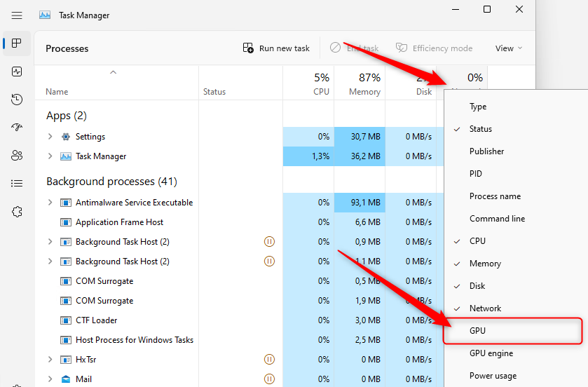Open the Users sidebar icon
Image resolution: width=588 pixels, height=387 pixels.
point(17,156)
